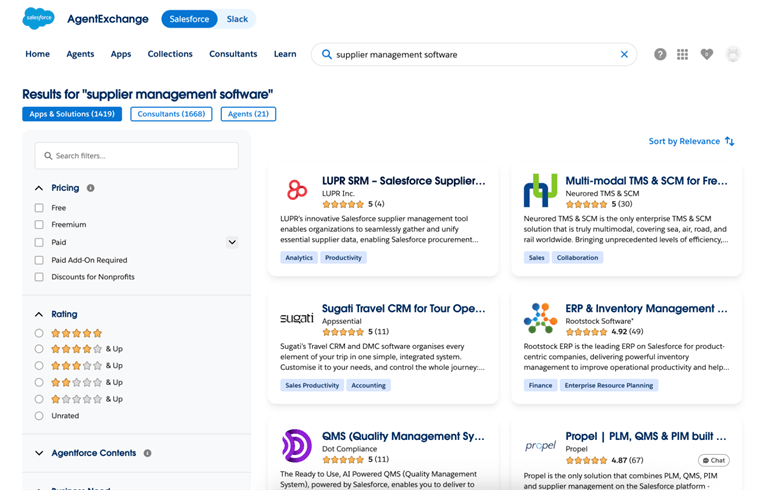Open QMS (Quality Management Sy... listing title
768x490 pixels.
tap(403, 436)
